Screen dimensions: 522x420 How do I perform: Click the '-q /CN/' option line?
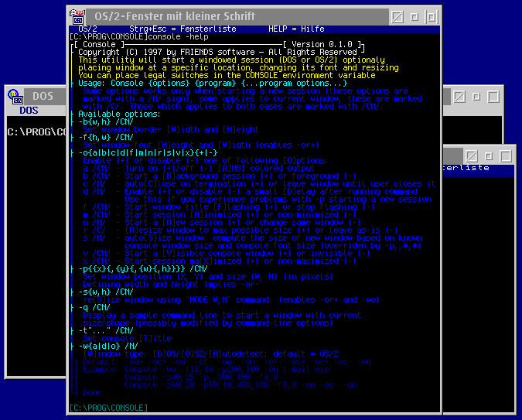coord(94,307)
